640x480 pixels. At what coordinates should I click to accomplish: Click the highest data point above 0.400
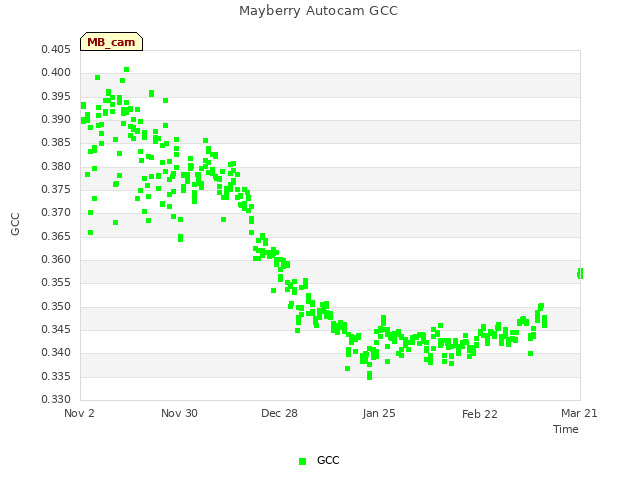pyautogui.click(x=127, y=70)
